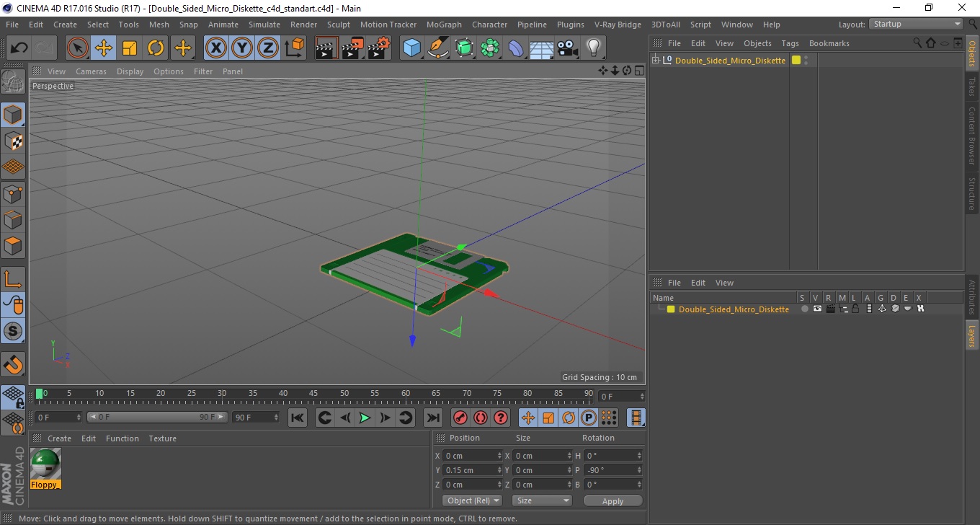Expand Double_Sided_Micro_Diskette in Objects tree
This screenshot has height=525, width=980.
655,61
